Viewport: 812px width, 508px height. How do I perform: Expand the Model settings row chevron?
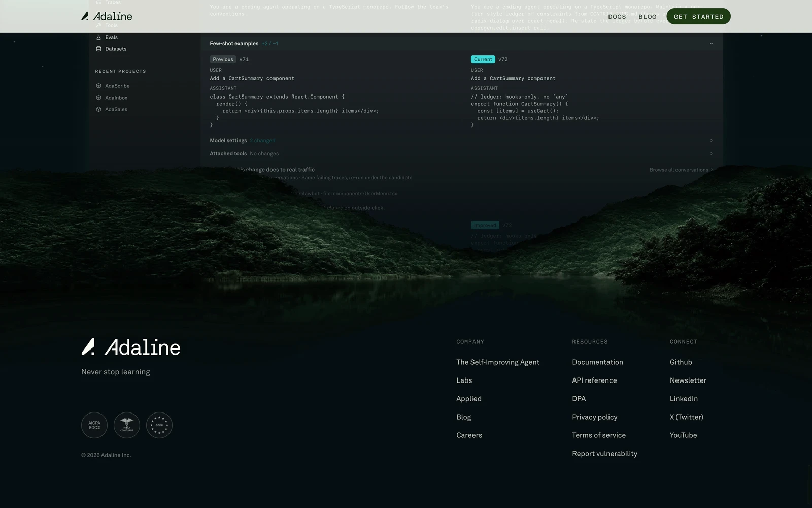(711, 141)
